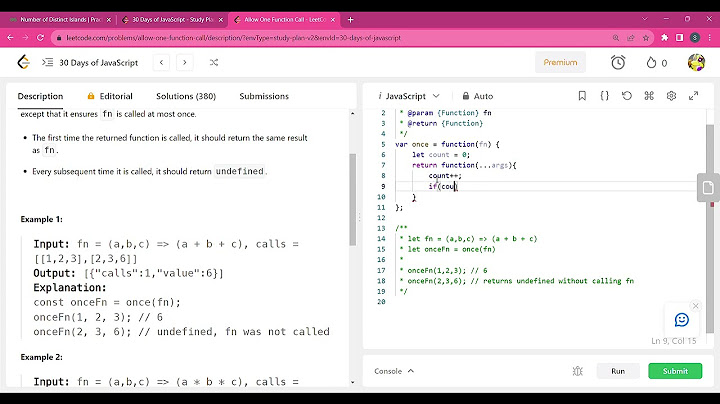This screenshot has height=404, width=720.
Task: Open the tab search chevron
Action: pos(645,19)
